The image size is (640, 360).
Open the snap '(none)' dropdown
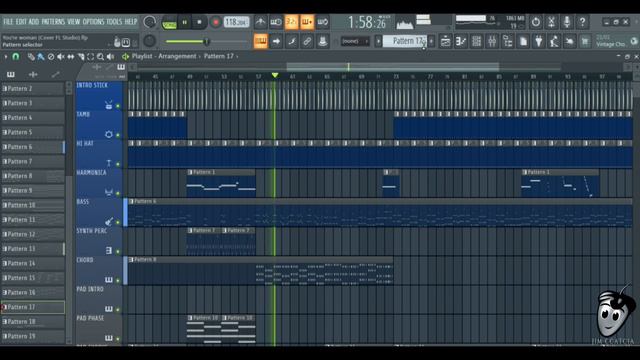[x=355, y=41]
